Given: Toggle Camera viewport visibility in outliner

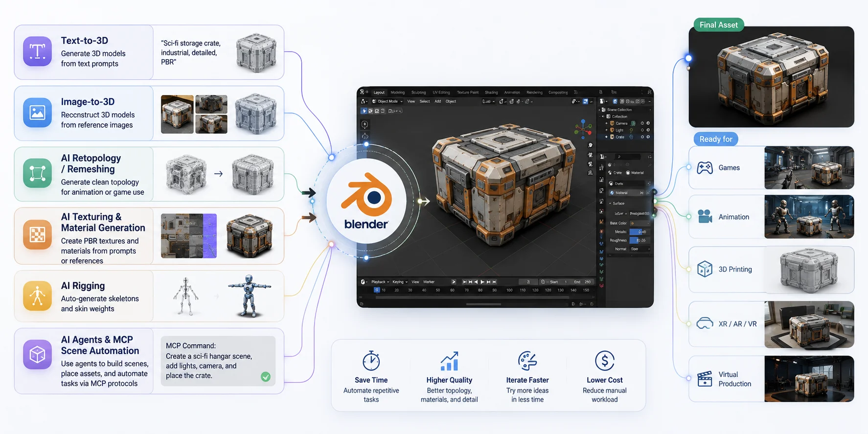Looking at the screenshot, I should (x=642, y=123).
